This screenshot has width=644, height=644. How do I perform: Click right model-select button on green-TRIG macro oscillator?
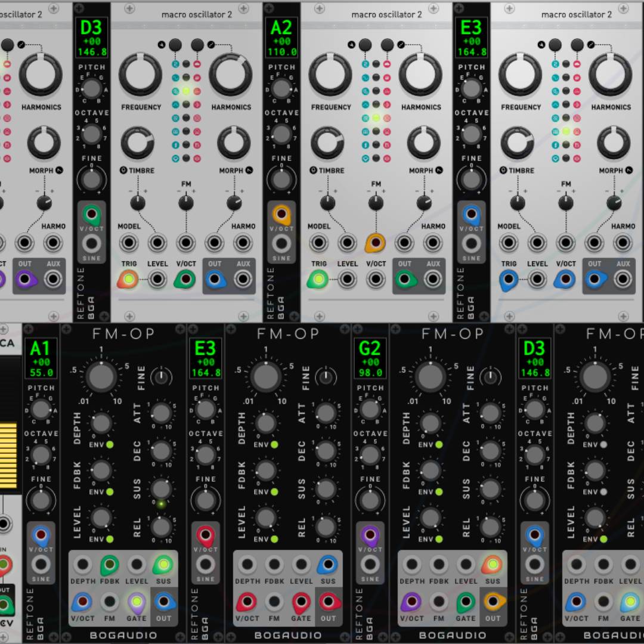coord(388,45)
